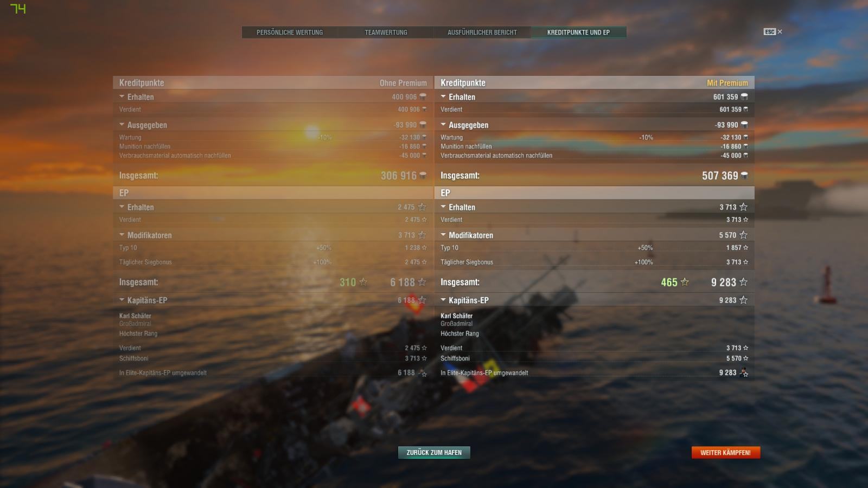Click the credits icon next to 601 359 Erhalten
868x488 pixels.
tap(744, 97)
